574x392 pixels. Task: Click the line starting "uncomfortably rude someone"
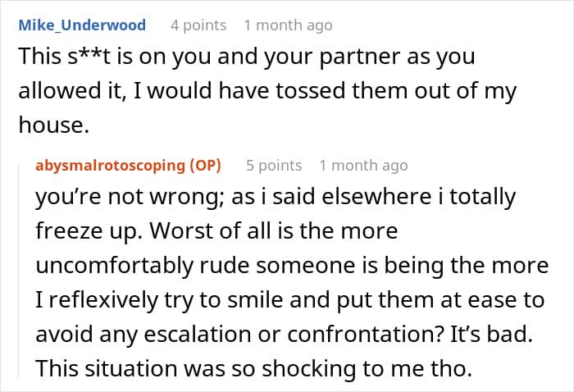point(291,266)
